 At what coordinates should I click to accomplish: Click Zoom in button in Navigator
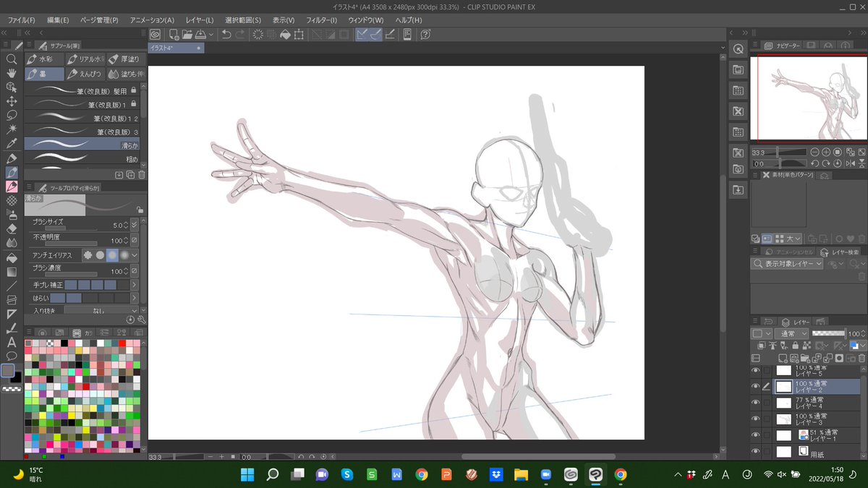826,153
